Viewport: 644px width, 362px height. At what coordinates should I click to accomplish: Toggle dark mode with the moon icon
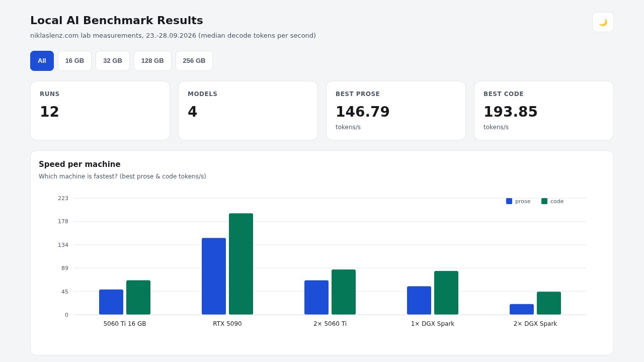pos(603,22)
